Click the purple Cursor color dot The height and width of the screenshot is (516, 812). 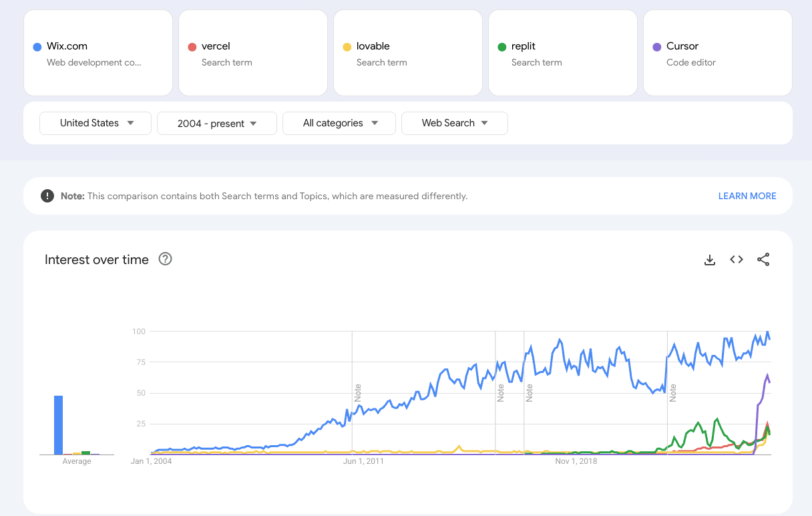657,47
